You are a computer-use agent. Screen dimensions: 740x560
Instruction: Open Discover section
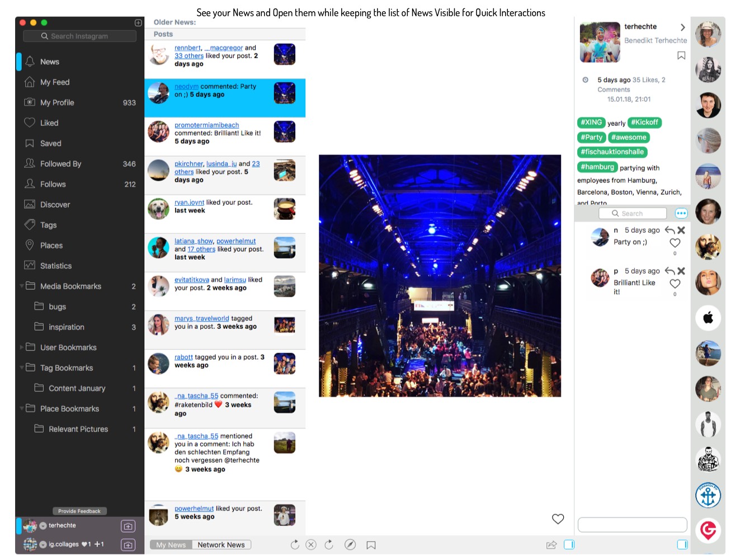point(79,205)
